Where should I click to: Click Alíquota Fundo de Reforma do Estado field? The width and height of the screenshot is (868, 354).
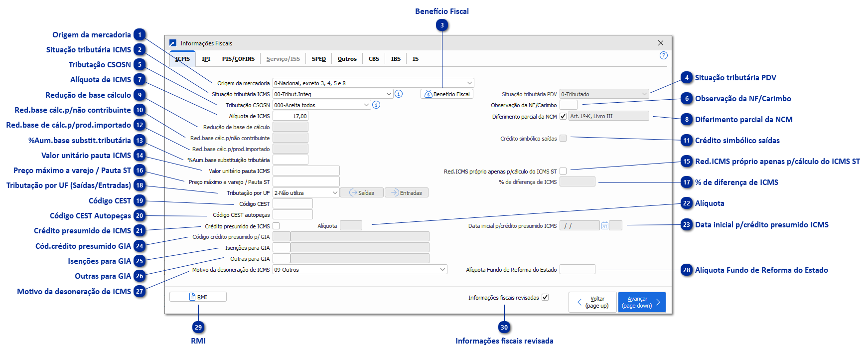pyautogui.click(x=578, y=269)
